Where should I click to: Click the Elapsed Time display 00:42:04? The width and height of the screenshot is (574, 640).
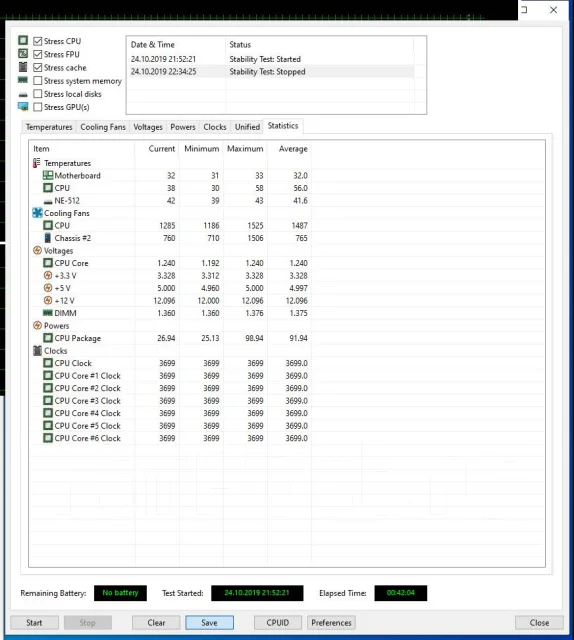click(x=401, y=593)
